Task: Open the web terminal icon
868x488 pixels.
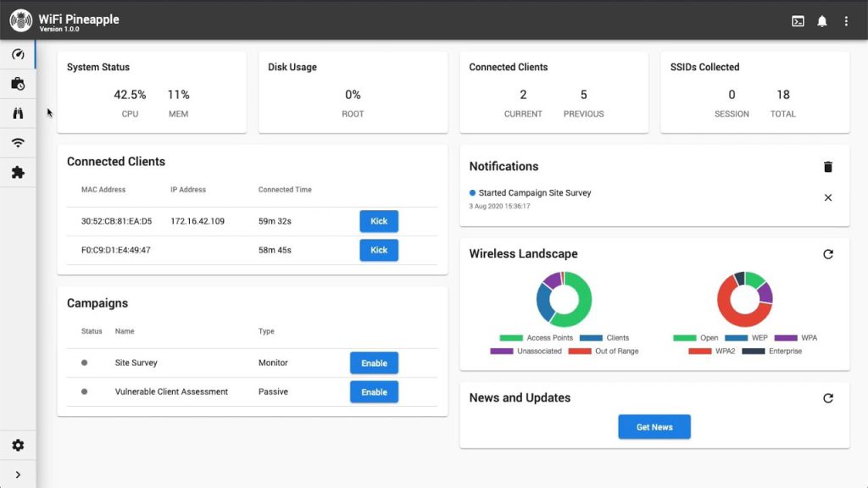Action: [798, 21]
